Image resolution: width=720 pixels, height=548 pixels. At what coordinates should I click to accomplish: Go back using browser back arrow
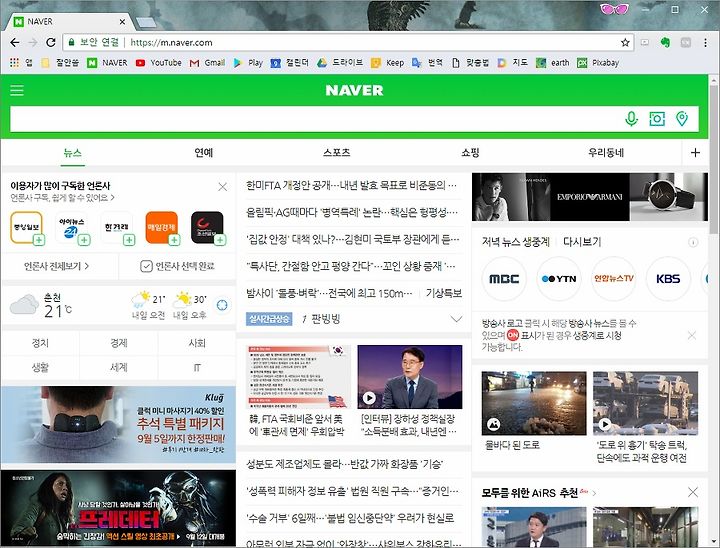point(15,43)
